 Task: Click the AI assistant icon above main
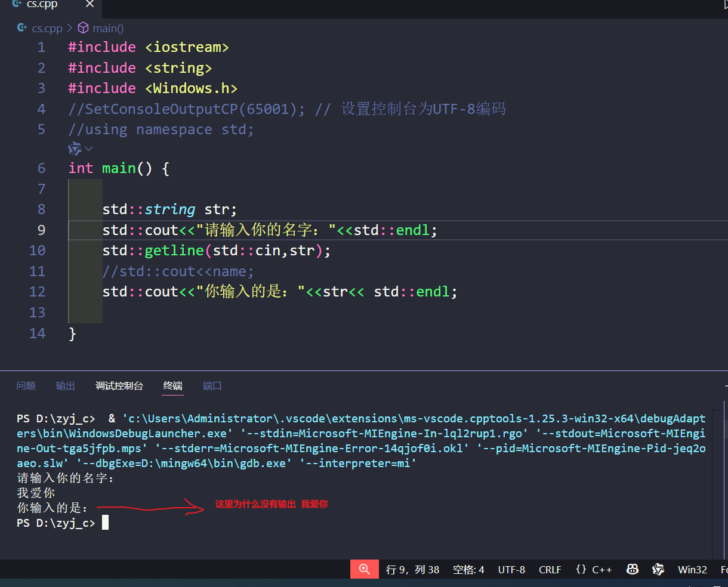coord(75,149)
